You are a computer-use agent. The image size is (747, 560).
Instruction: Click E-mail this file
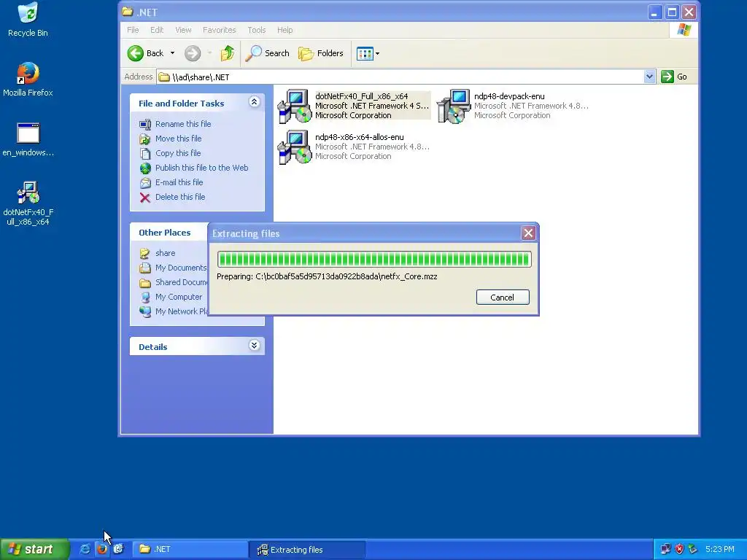point(179,182)
